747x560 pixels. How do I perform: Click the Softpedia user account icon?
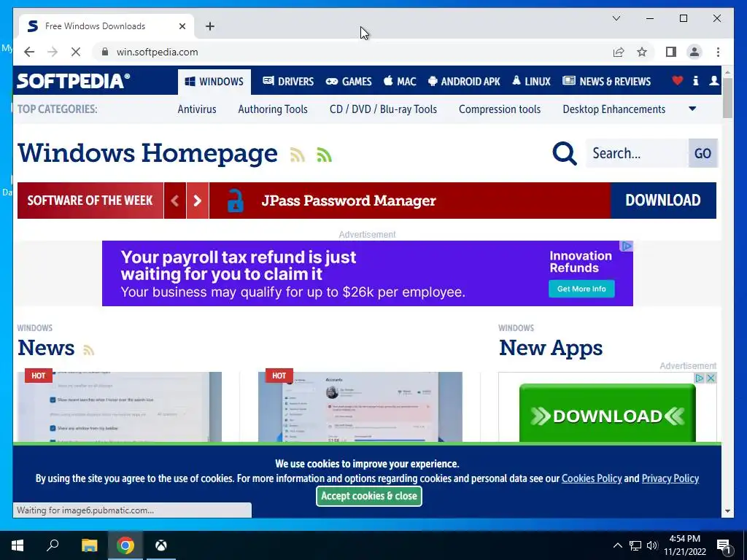pyautogui.click(x=713, y=81)
